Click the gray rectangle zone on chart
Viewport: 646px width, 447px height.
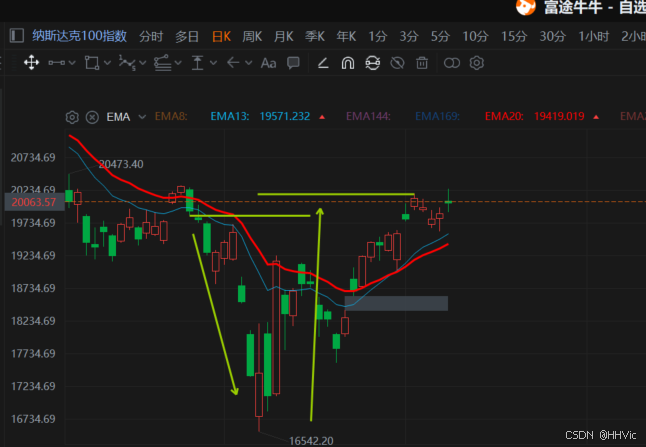click(396, 303)
